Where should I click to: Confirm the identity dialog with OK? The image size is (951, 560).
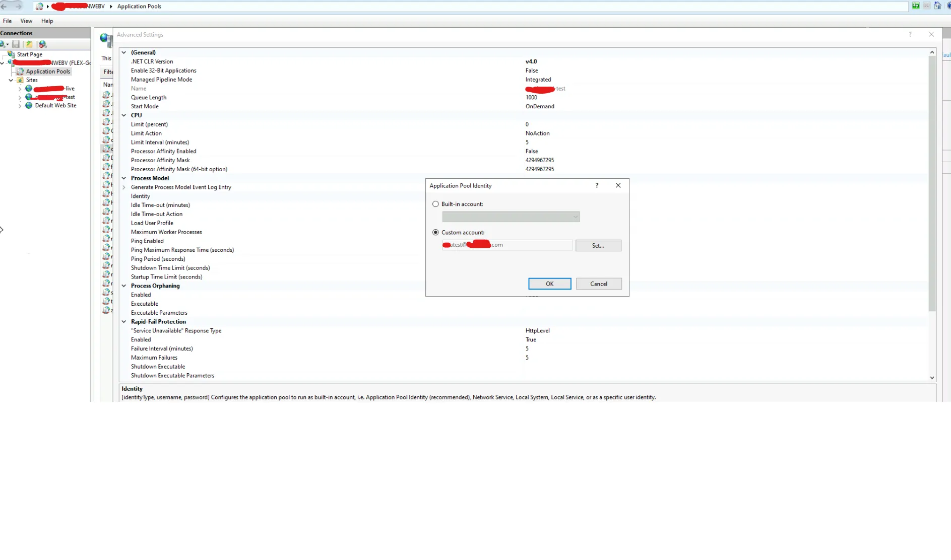[x=549, y=284]
